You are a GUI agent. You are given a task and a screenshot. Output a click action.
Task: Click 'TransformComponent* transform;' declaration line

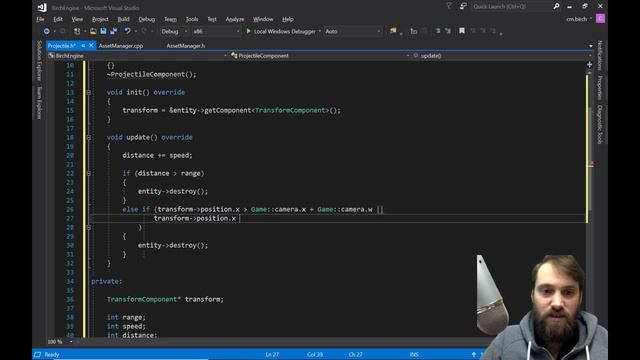(x=165, y=299)
